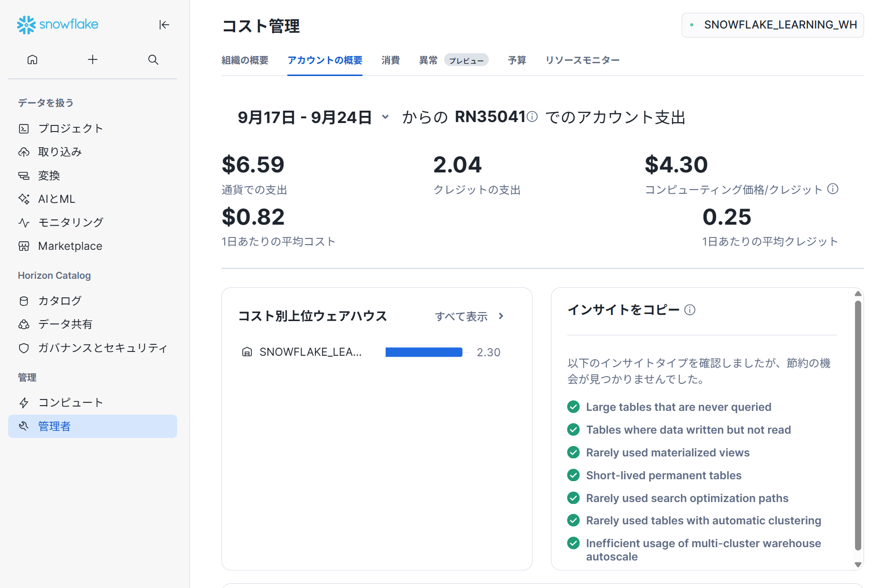Click the プロジェクト terminal icon
Screen dimensions: 884x588
24,129
